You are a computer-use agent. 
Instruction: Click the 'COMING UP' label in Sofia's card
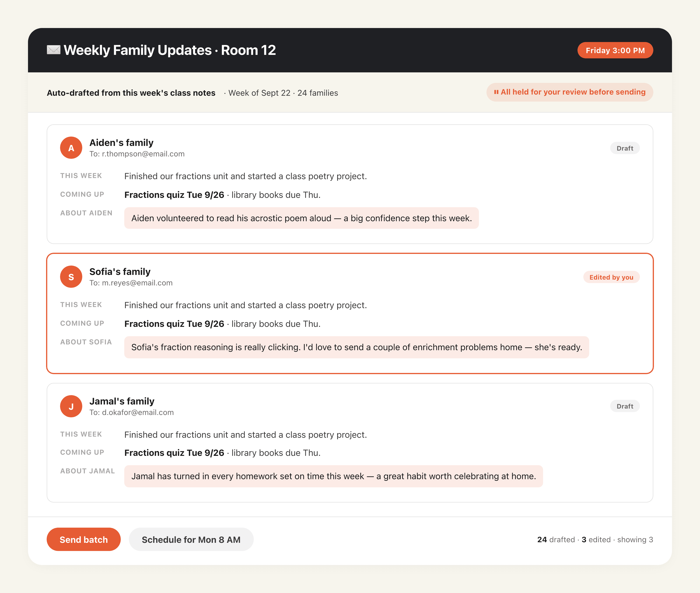[82, 323]
